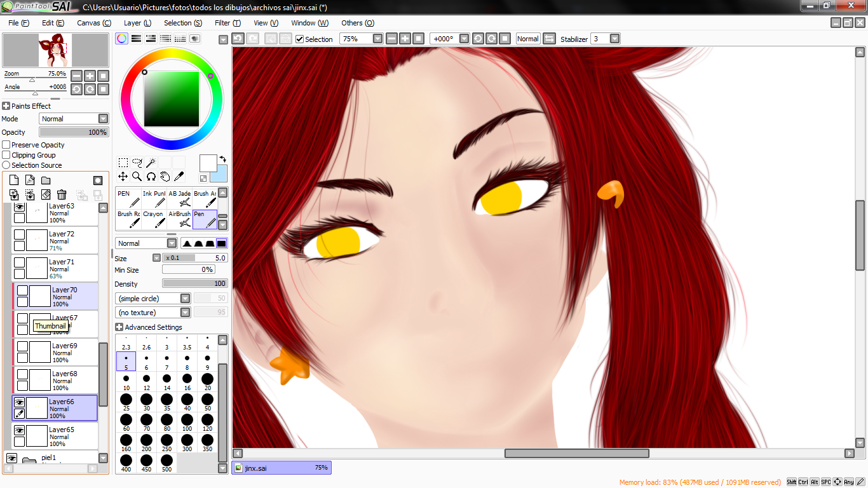The width and height of the screenshot is (868, 488).
Task: Show the RGB sliders panel
Action: click(136, 39)
